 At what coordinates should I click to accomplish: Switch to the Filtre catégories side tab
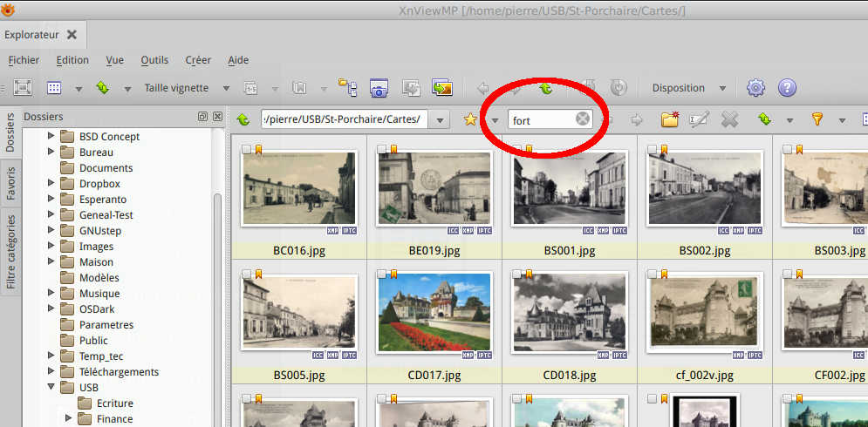click(10, 252)
